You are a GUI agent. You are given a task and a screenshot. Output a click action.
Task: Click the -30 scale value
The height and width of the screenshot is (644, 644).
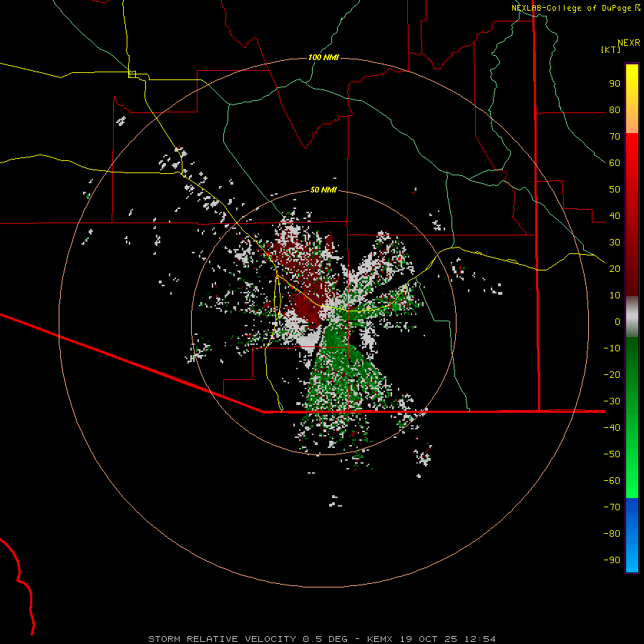(612, 401)
